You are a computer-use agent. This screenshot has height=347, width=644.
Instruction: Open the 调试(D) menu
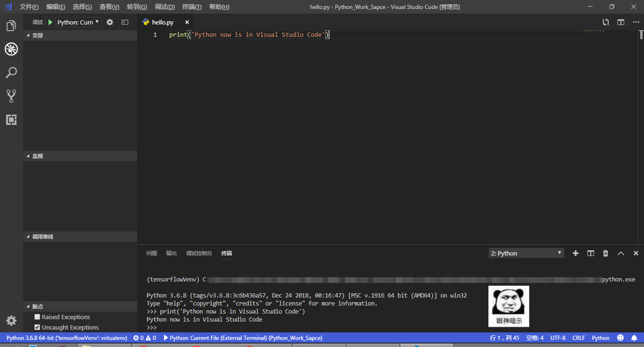[165, 7]
